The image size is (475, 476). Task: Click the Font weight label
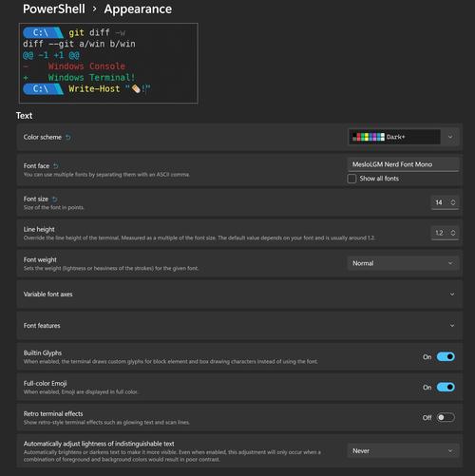(40, 259)
